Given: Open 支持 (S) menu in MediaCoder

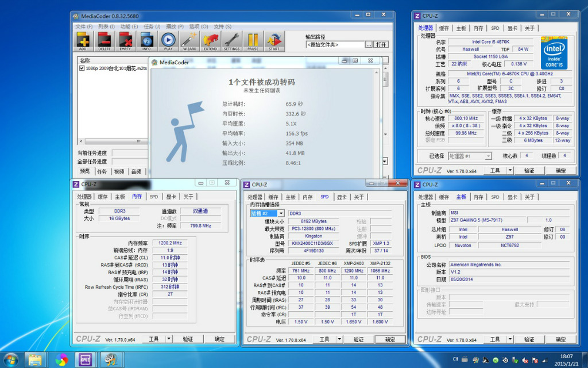Looking at the screenshot, I should pos(222,26).
